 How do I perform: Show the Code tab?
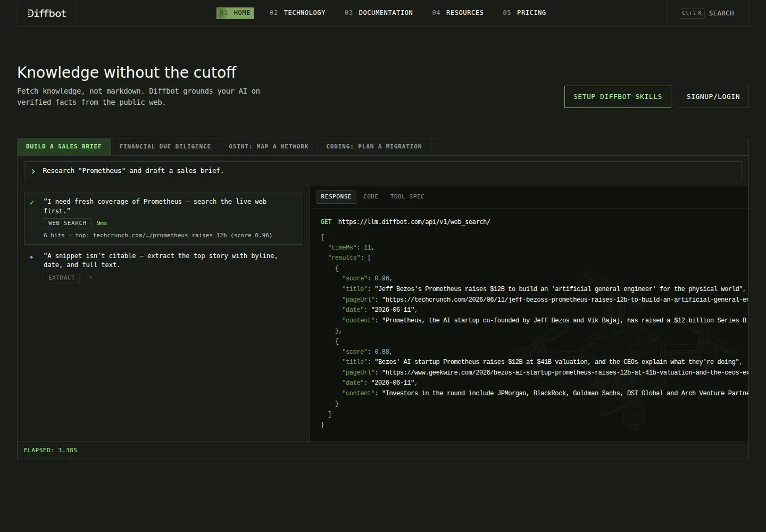click(x=371, y=197)
